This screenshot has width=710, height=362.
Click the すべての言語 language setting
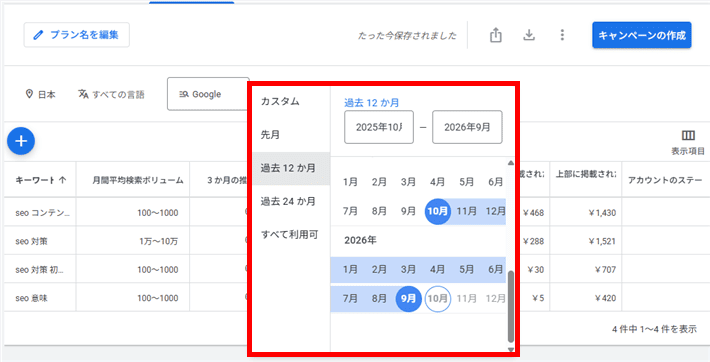click(x=111, y=94)
